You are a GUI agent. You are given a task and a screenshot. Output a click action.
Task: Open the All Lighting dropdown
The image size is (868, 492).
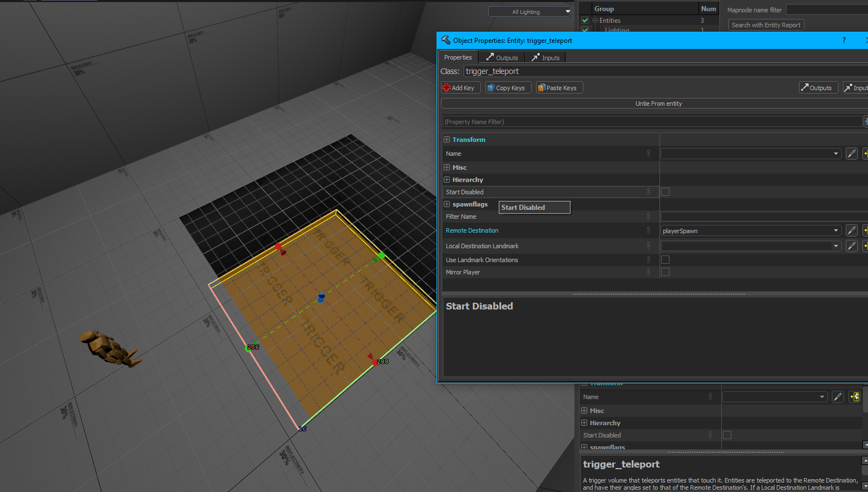pos(567,11)
